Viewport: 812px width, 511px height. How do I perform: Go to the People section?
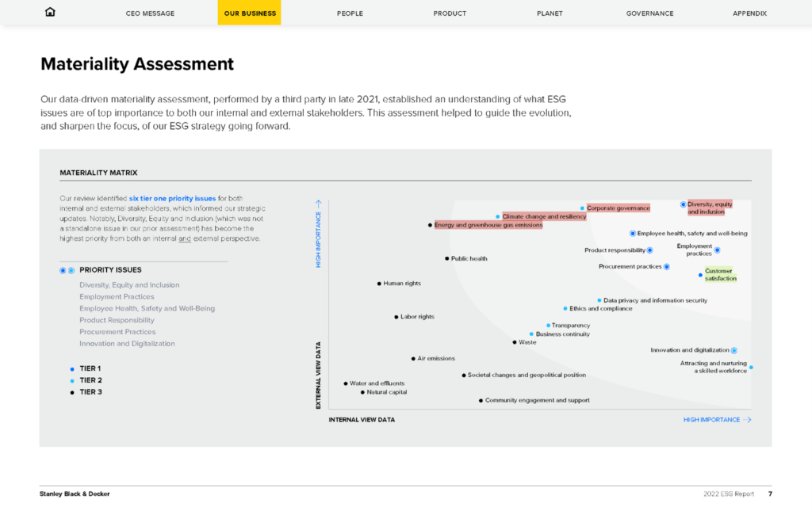(350, 13)
